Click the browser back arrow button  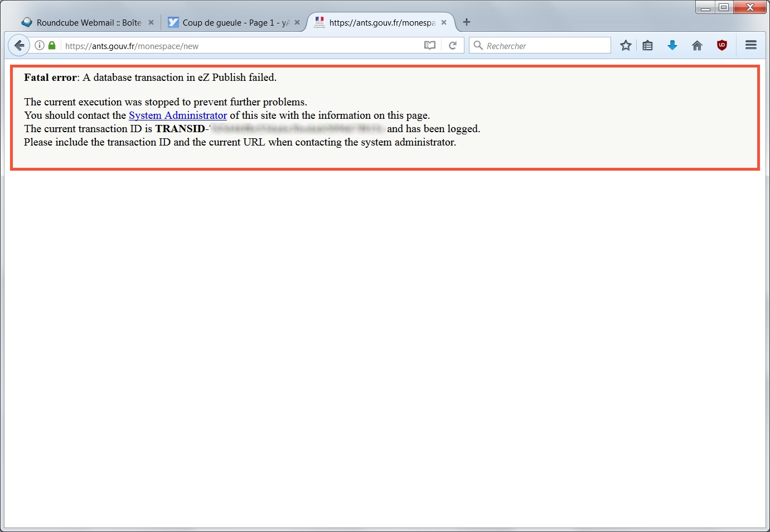coord(20,46)
